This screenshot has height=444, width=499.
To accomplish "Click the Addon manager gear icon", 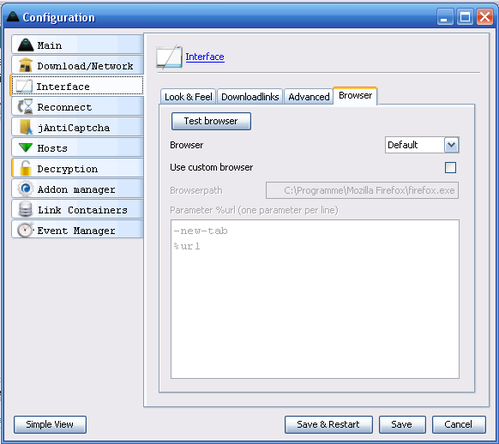I will (25, 189).
